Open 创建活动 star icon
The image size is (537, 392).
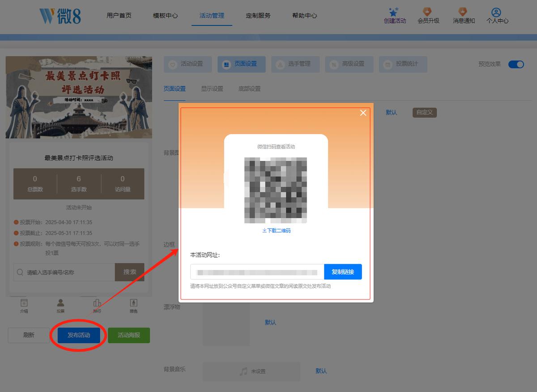394,12
